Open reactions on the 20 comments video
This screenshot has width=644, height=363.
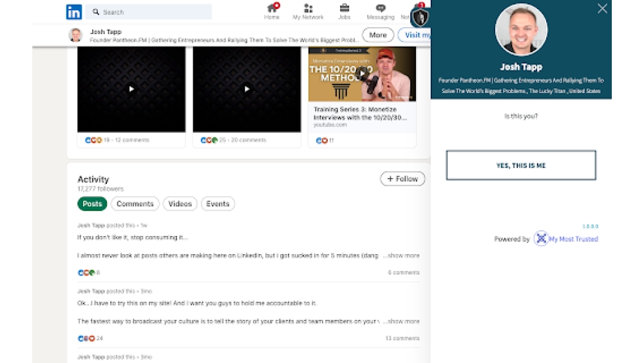coord(209,140)
